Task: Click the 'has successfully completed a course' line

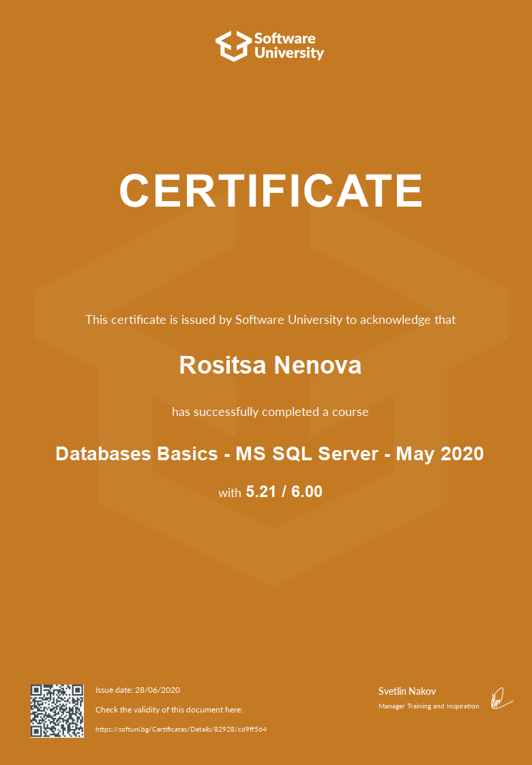Action: pyautogui.click(x=270, y=412)
